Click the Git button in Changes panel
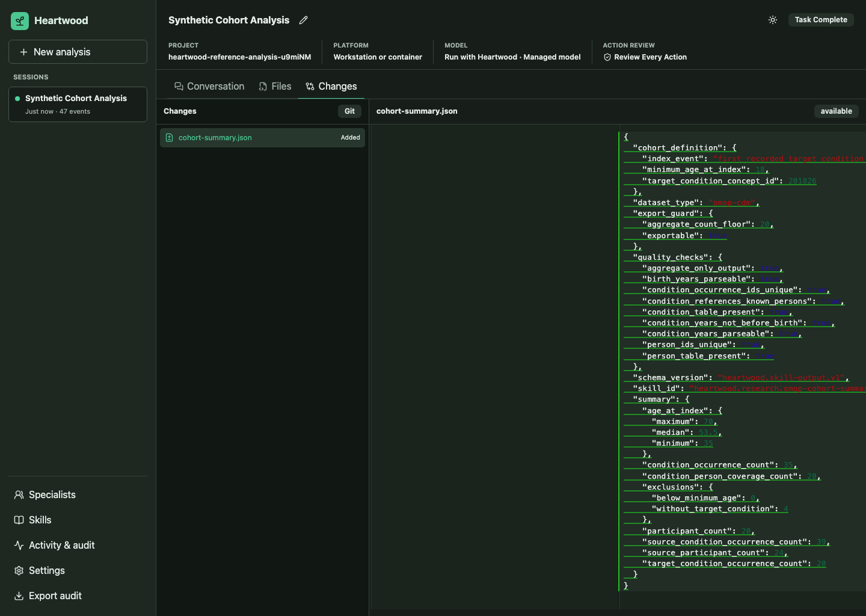Viewport: 866px width, 616px height. 349,111
